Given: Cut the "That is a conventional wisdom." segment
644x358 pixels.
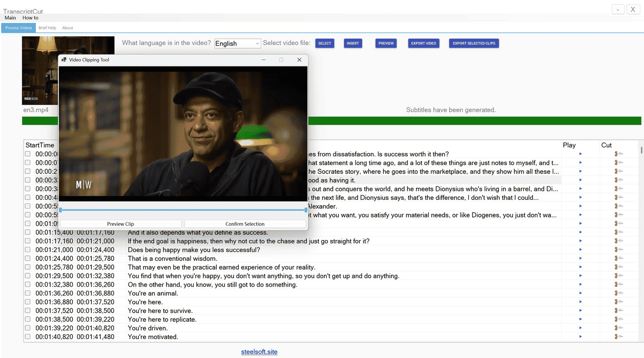Looking at the screenshot, I should click(618, 259).
